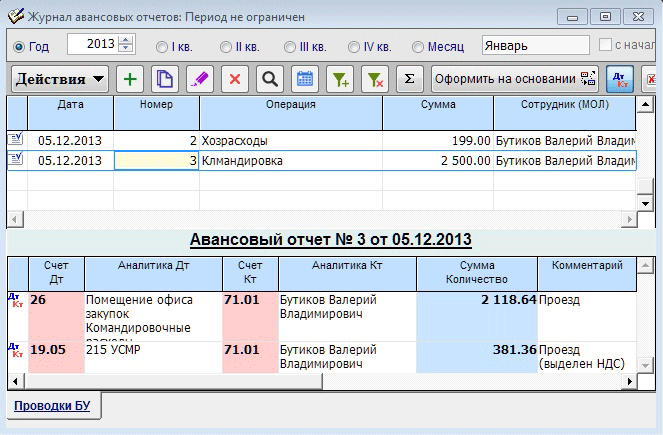Click the year field showing 2013

93,44
